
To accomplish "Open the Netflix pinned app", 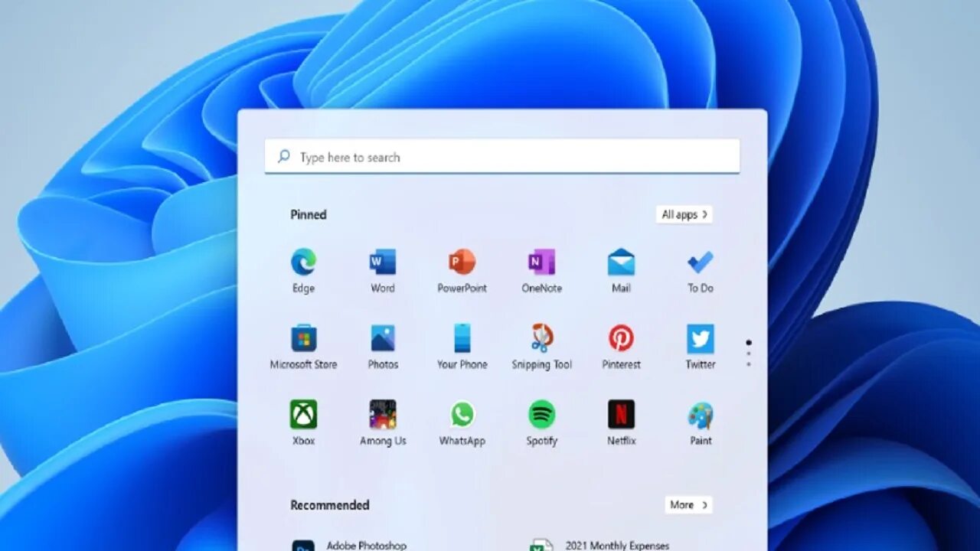I will coord(621,415).
